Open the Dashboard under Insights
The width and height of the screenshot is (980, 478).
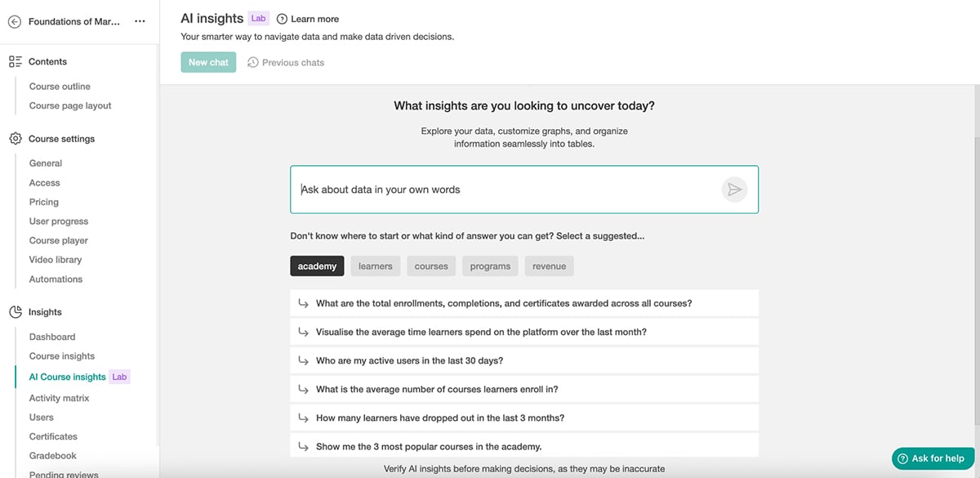[52, 337]
